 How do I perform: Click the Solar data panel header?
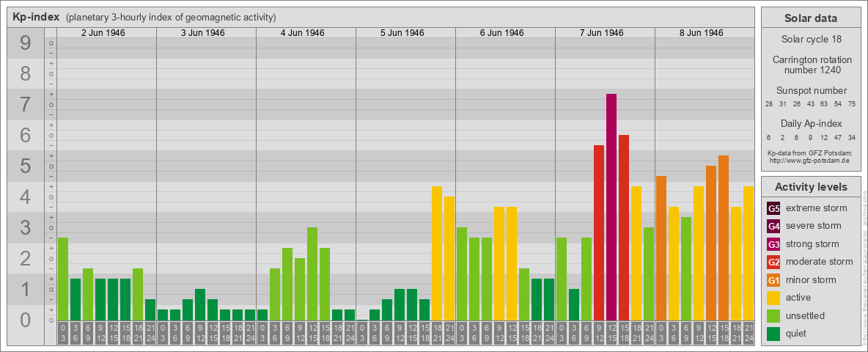pos(810,18)
